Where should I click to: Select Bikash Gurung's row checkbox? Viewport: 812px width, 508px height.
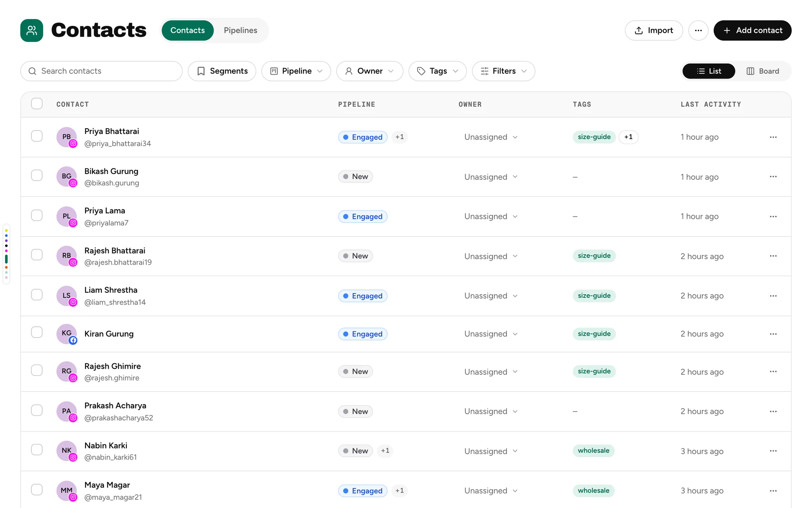pyautogui.click(x=37, y=175)
